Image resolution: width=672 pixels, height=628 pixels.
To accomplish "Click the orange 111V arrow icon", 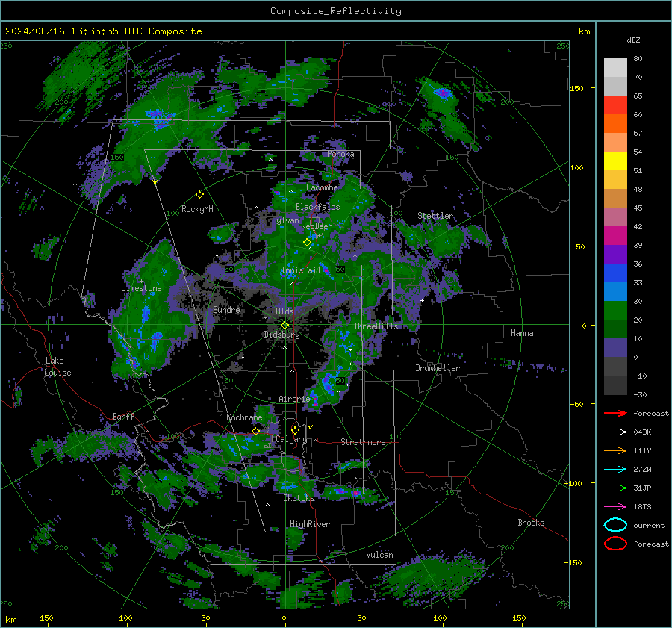I will coord(615,450).
